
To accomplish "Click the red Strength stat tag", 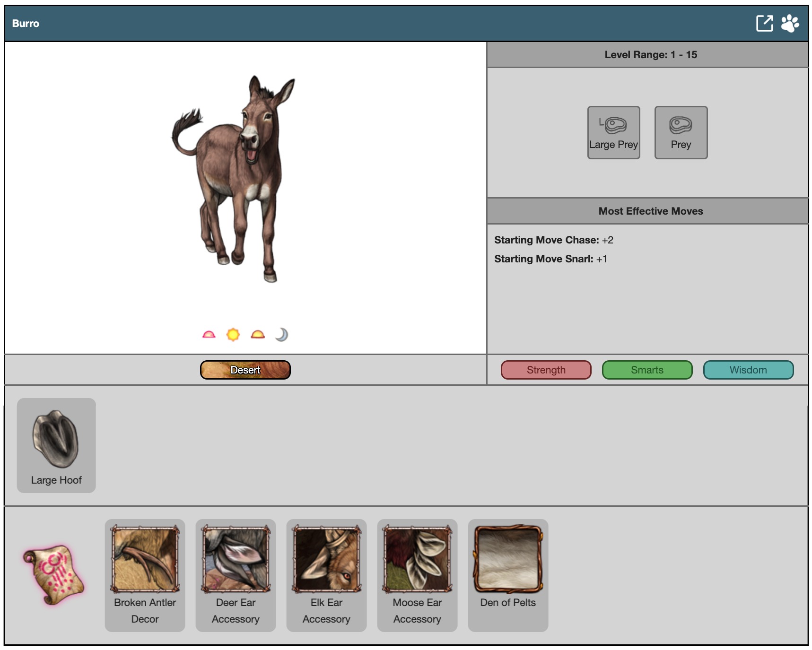I will click(x=546, y=370).
